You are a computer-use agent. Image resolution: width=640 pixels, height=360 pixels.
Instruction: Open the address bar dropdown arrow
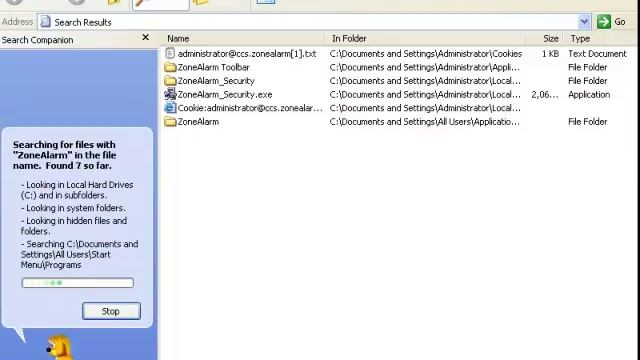584,22
